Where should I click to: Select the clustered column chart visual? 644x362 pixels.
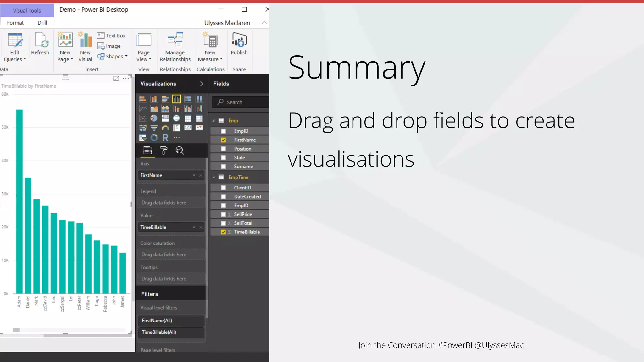(176, 99)
